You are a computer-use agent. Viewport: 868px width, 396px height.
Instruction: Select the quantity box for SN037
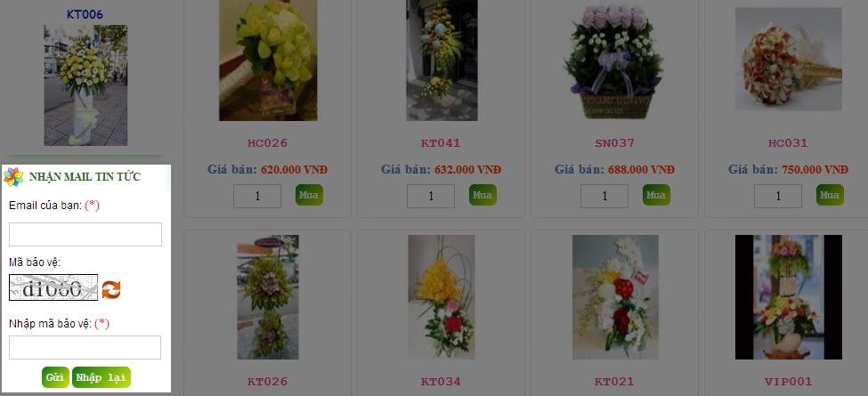pyautogui.click(x=604, y=196)
